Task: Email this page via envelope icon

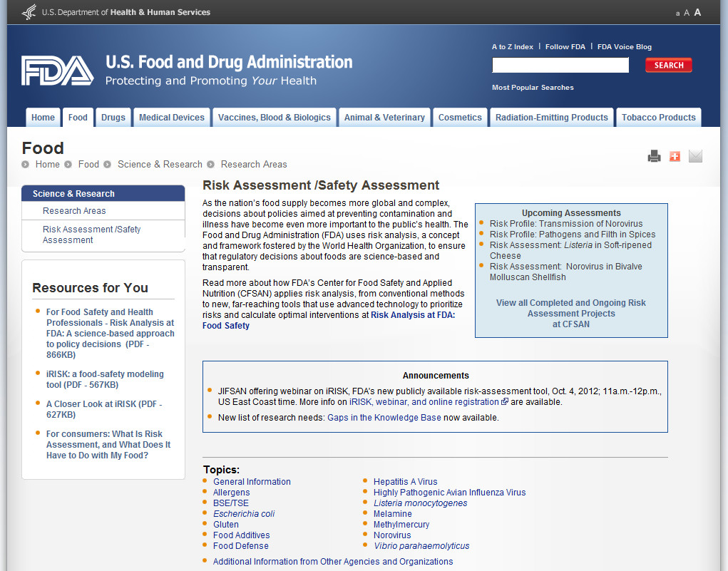Action: click(x=695, y=156)
